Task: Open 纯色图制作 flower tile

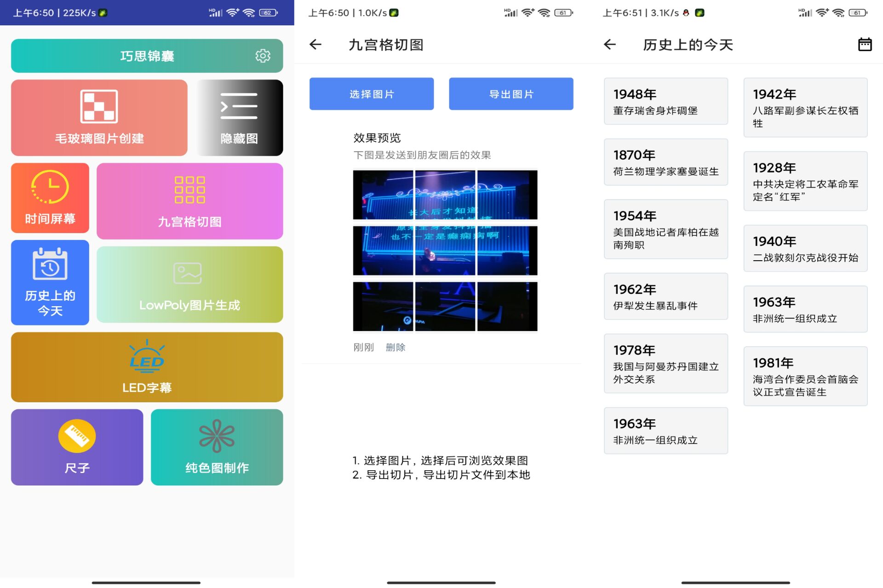Action: click(217, 447)
